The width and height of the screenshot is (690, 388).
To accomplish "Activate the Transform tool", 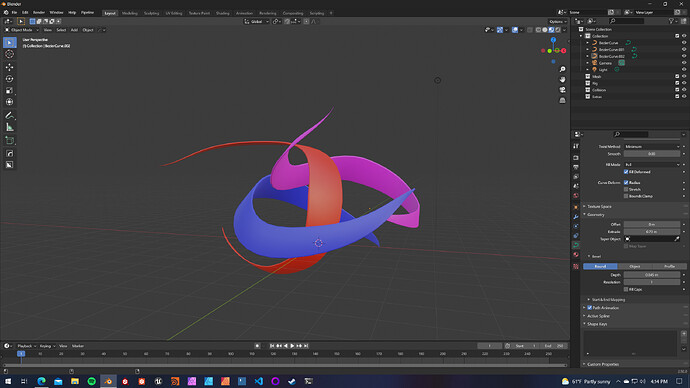I will pos(9,102).
